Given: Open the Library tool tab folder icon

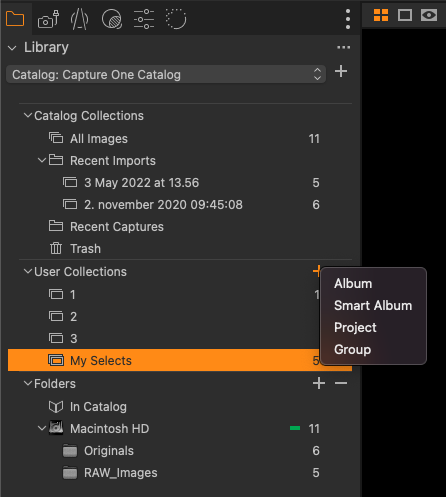Looking at the screenshot, I should click(x=15, y=19).
